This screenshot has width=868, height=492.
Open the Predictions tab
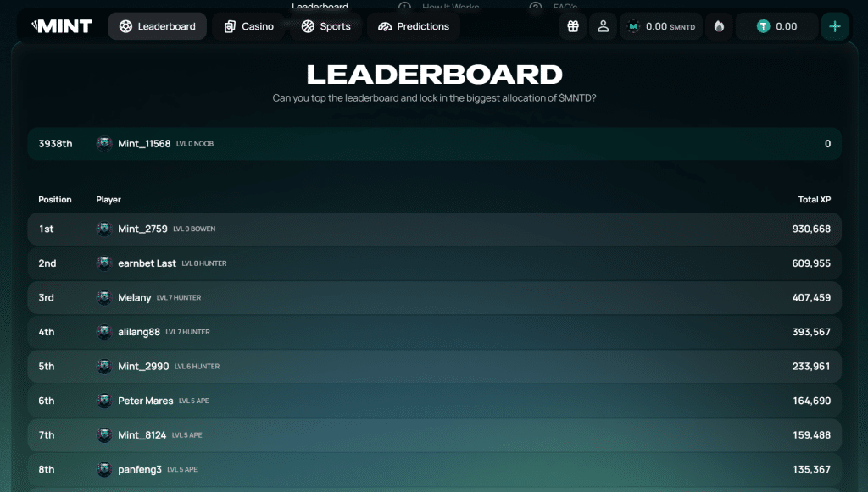(414, 26)
